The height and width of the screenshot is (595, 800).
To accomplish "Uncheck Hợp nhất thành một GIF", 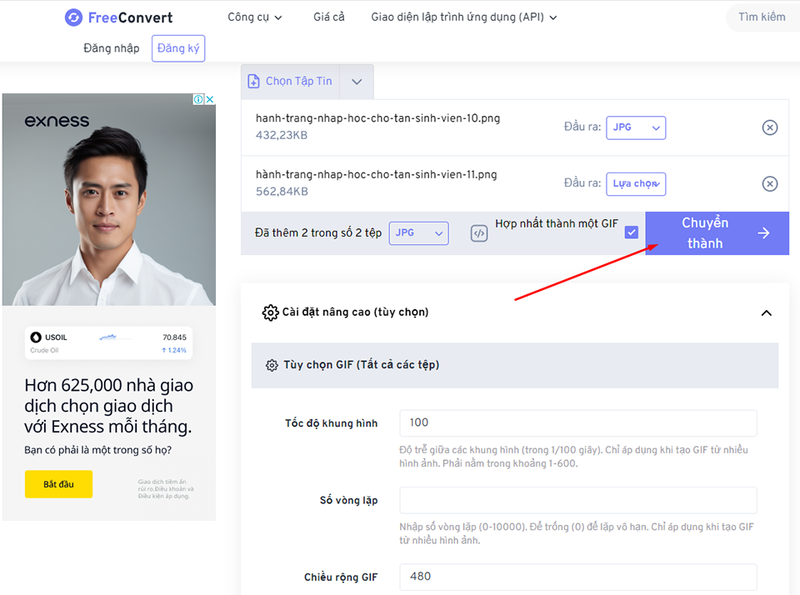I will click(633, 231).
